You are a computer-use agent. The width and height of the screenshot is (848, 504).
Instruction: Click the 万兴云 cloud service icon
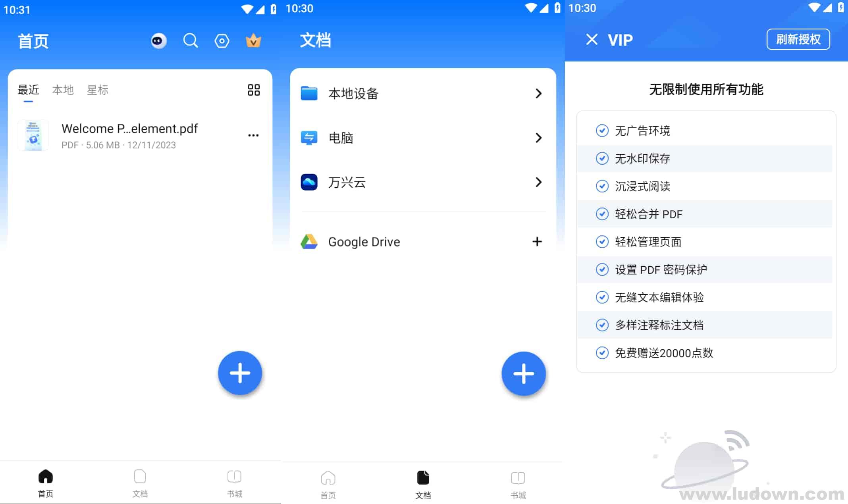coord(309,182)
